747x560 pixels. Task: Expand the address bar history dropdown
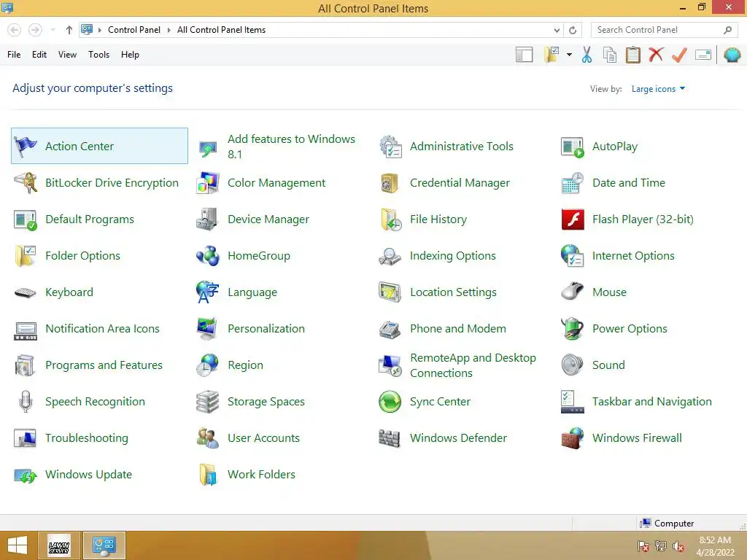557,30
